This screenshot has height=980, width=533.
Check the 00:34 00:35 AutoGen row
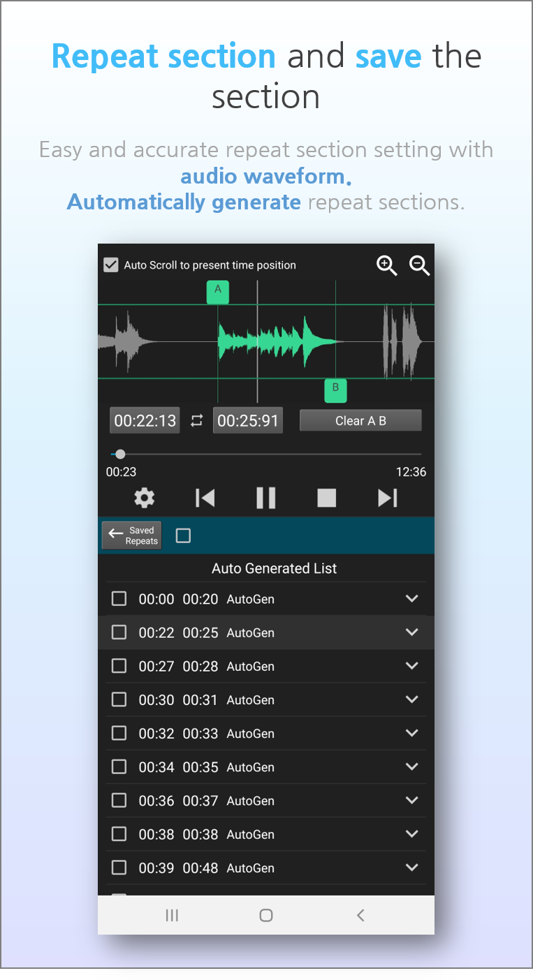[119, 766]
